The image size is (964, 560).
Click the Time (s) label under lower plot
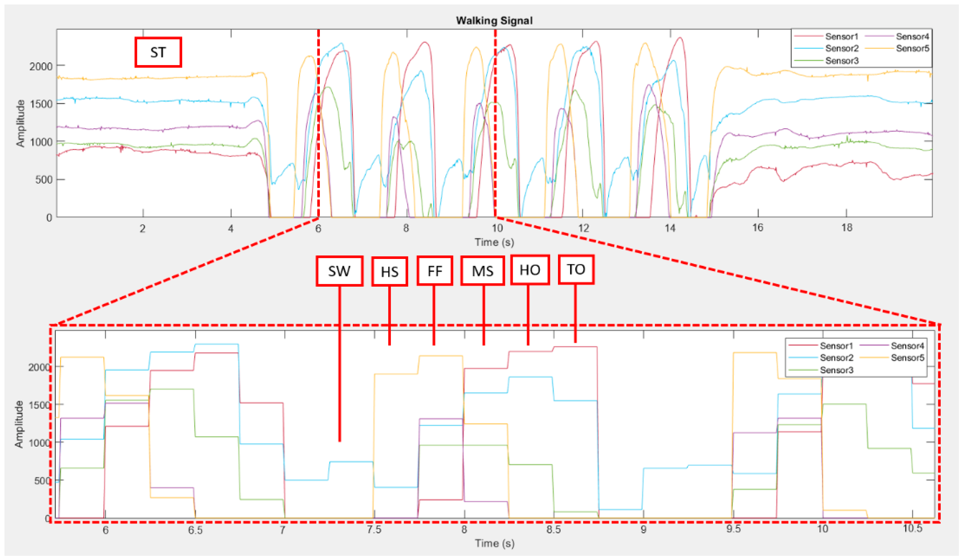[x=494, y=543]
